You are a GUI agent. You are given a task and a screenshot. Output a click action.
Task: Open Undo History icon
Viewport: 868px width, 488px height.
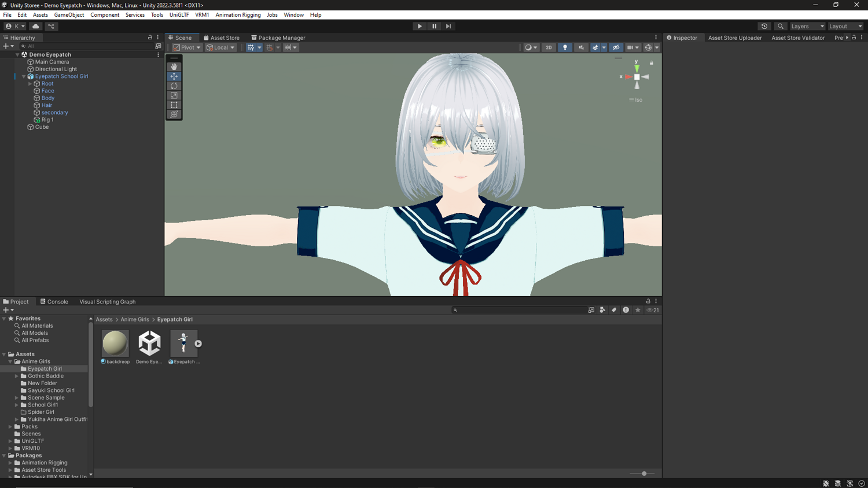point(764,26)
